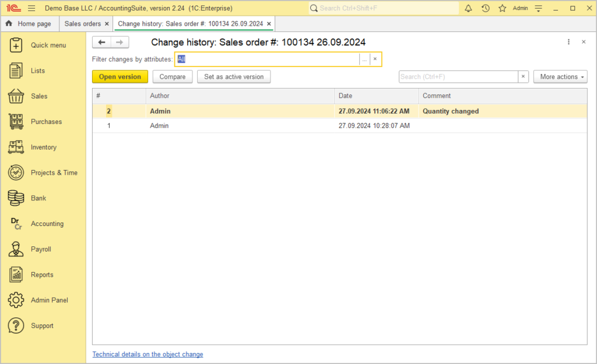The height and width of the screenshot is (364, 597).
Task: Select version 1 row number
Action: (108, 126)
